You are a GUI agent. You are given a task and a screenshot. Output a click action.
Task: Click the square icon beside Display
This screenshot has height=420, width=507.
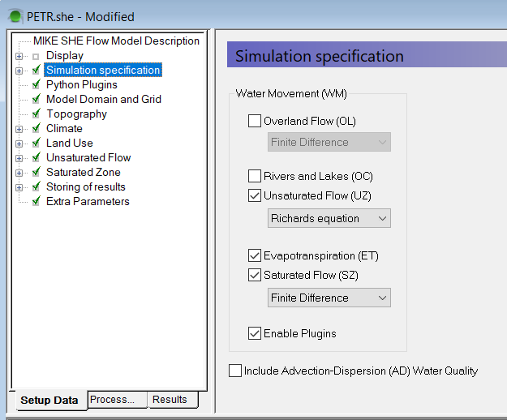pyautogui.click(x=35, y=56)
